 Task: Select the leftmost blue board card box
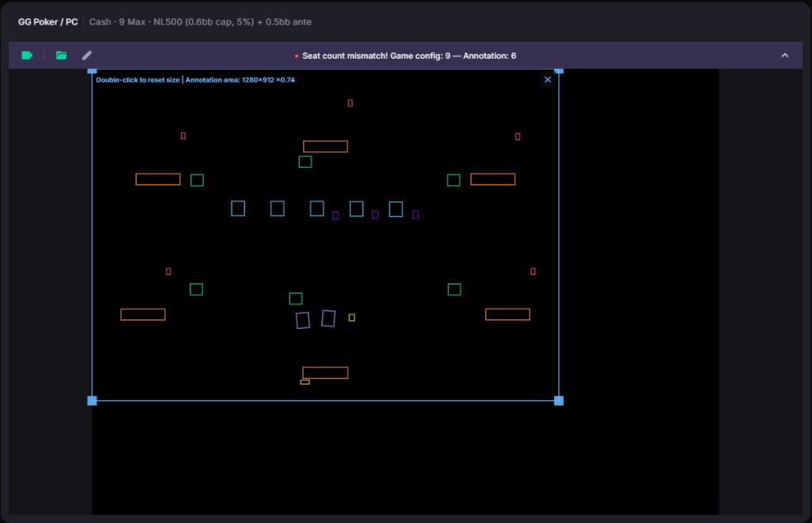238,208
